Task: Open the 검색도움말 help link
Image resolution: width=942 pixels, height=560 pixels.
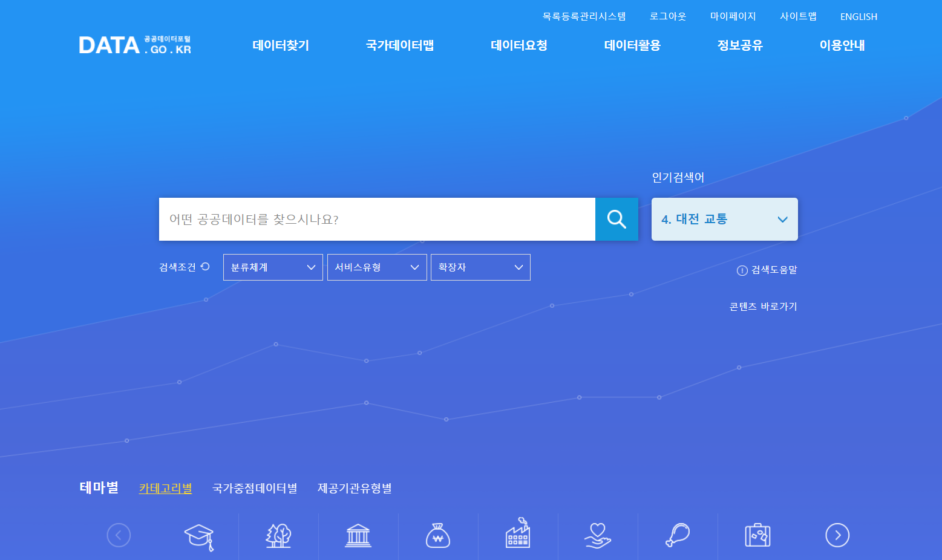Action: [767, 270]
